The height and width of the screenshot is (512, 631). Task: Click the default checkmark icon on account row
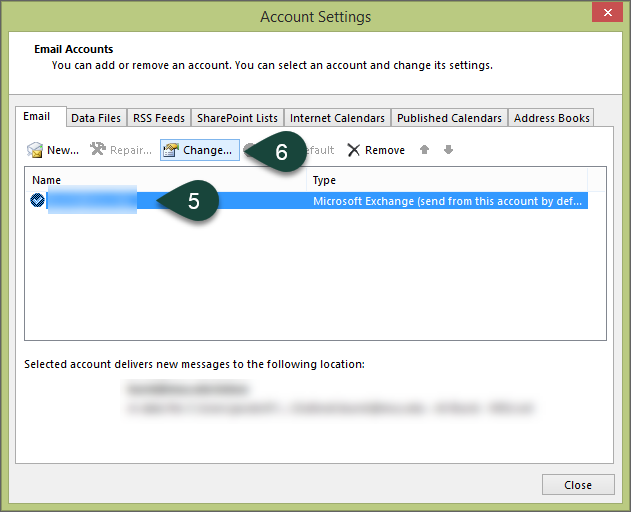pyautogui.click(x=37, y=201)
